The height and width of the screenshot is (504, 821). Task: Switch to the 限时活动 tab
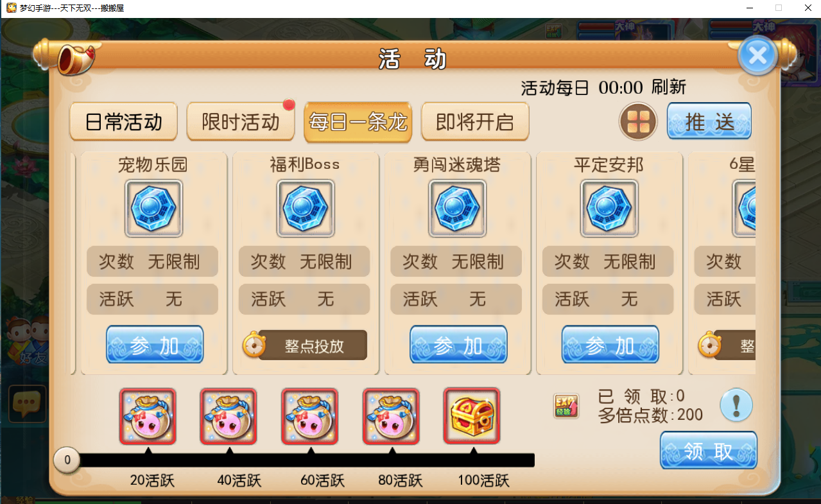click(241, 121)
